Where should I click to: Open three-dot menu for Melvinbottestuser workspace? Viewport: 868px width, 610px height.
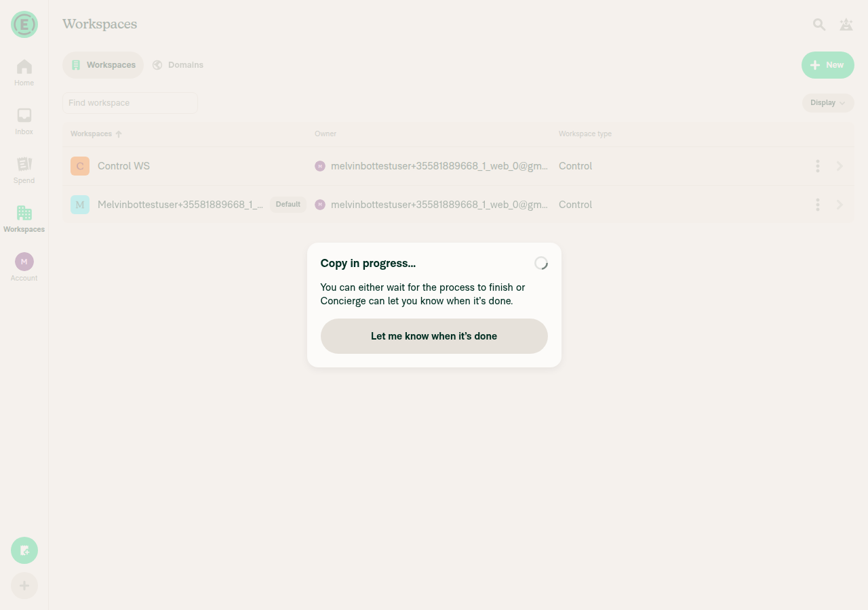point(818,205)
